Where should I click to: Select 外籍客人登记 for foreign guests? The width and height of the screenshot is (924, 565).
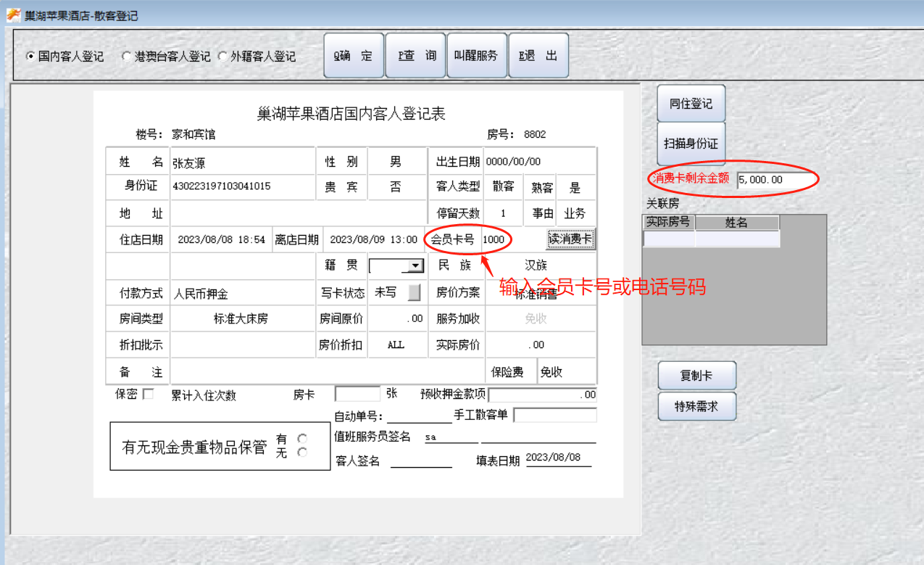(x=222, y=56)
